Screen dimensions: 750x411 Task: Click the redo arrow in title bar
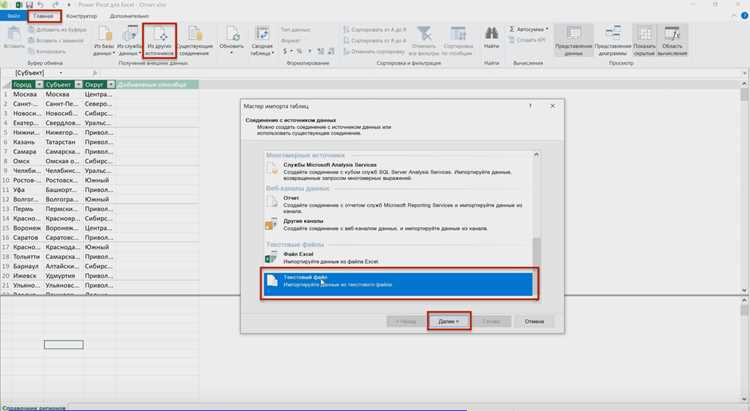55,5
